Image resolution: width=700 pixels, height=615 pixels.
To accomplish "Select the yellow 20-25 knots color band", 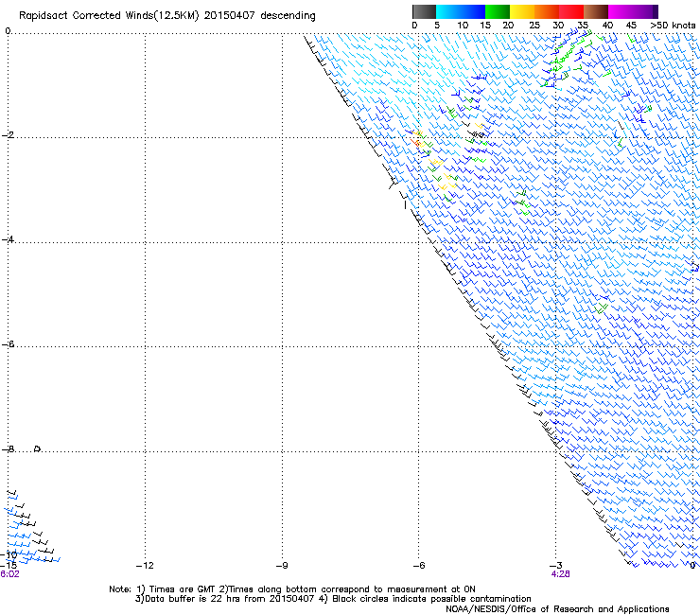I will 522,11.
